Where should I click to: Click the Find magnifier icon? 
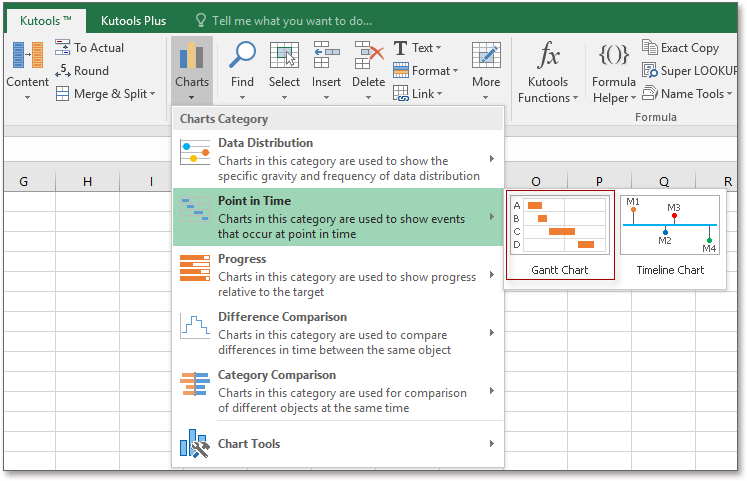[x=242, y=55]
